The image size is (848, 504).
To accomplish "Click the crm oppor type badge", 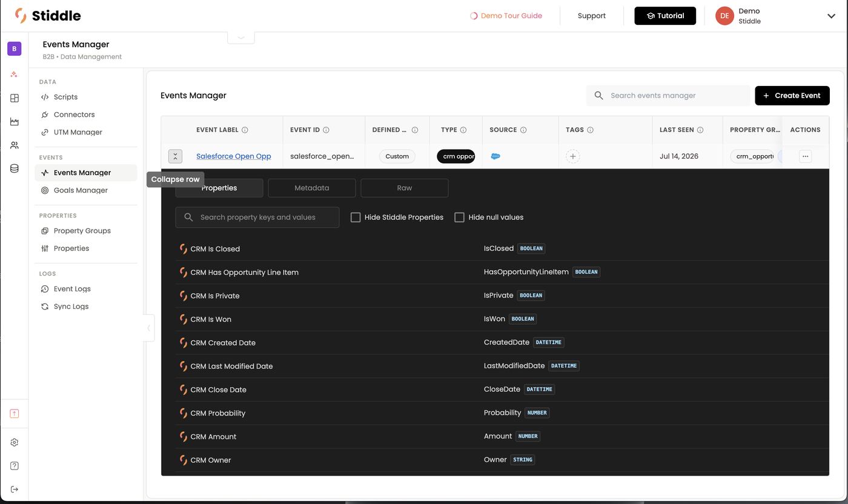I will (x=456, y=156).
